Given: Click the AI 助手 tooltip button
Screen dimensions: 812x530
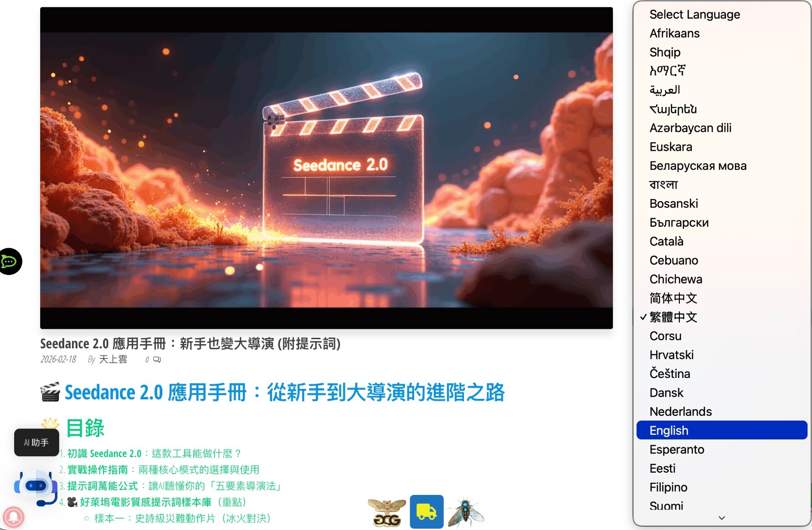Looking at the screenshot, I should point(36,443).
